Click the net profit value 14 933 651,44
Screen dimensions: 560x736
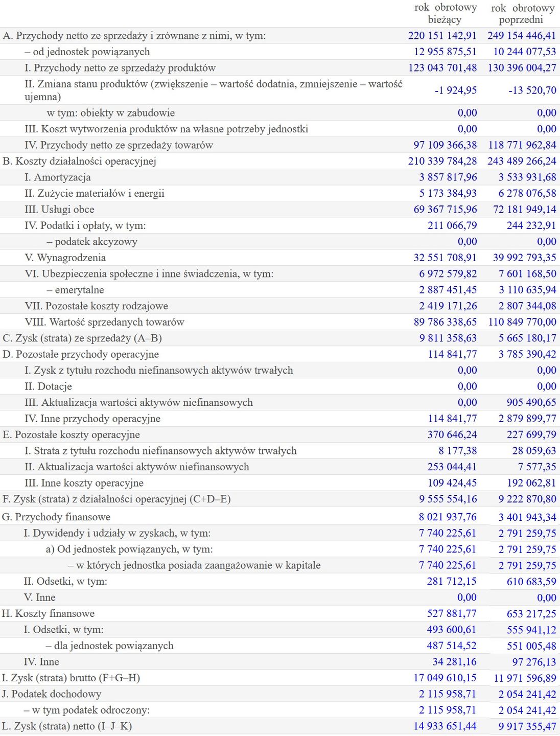click(445, 726)
